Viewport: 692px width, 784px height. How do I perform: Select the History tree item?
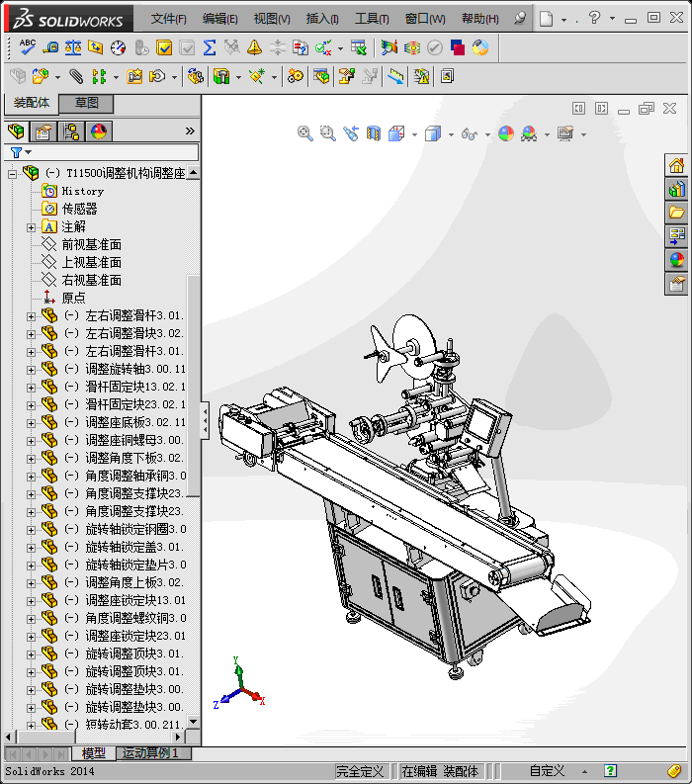tap(82, 191)
